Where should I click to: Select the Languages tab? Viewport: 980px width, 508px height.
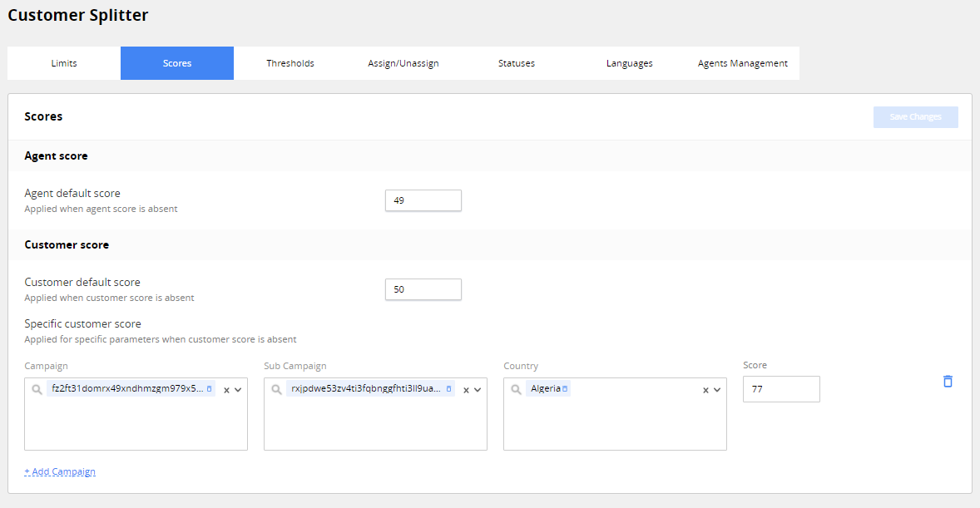630,63
